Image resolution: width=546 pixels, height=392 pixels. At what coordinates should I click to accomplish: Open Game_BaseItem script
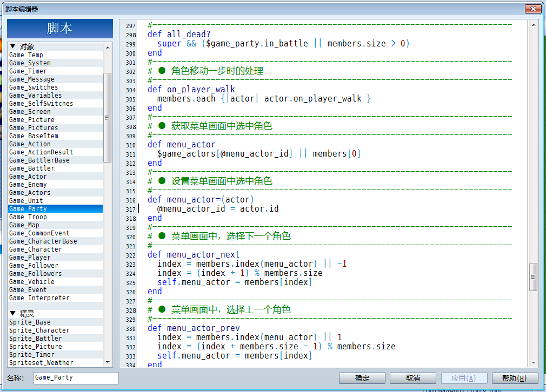click(55, 136)
